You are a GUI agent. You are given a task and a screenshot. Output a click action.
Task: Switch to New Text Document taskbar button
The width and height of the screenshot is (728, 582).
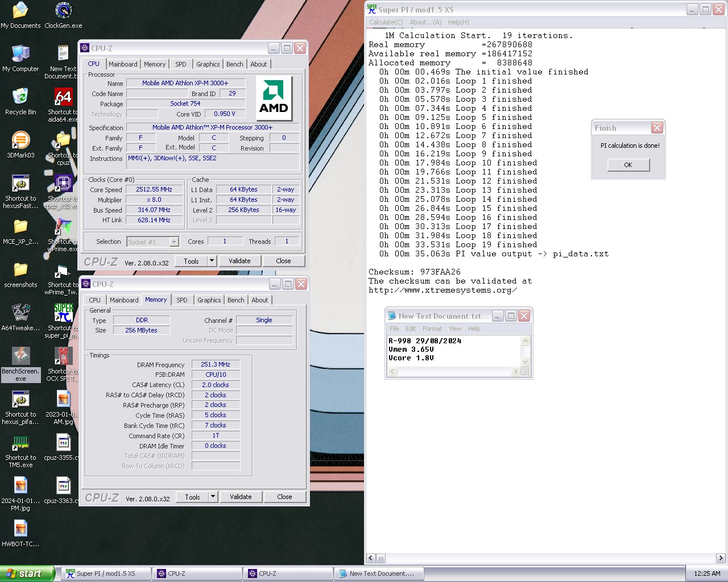(379, 574)
